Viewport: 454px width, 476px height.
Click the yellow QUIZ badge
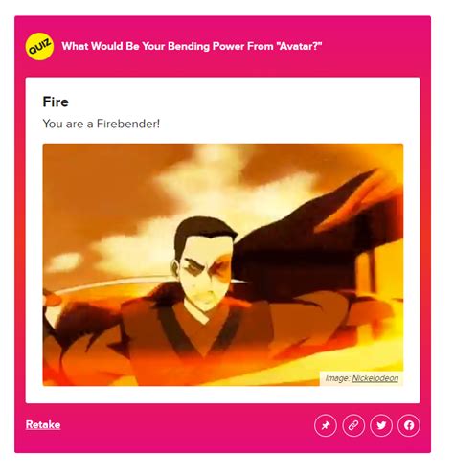click(39, 46)
